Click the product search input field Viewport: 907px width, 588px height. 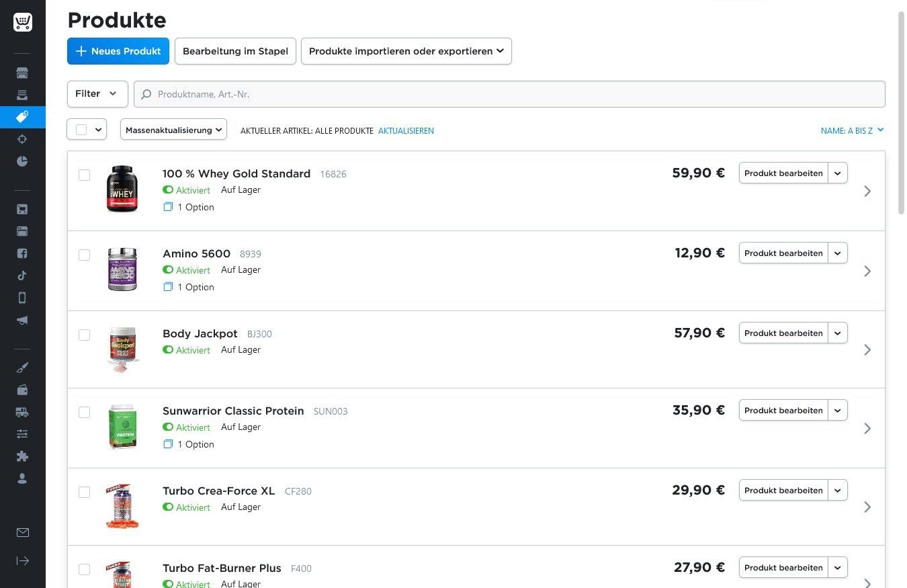[509, 94]
